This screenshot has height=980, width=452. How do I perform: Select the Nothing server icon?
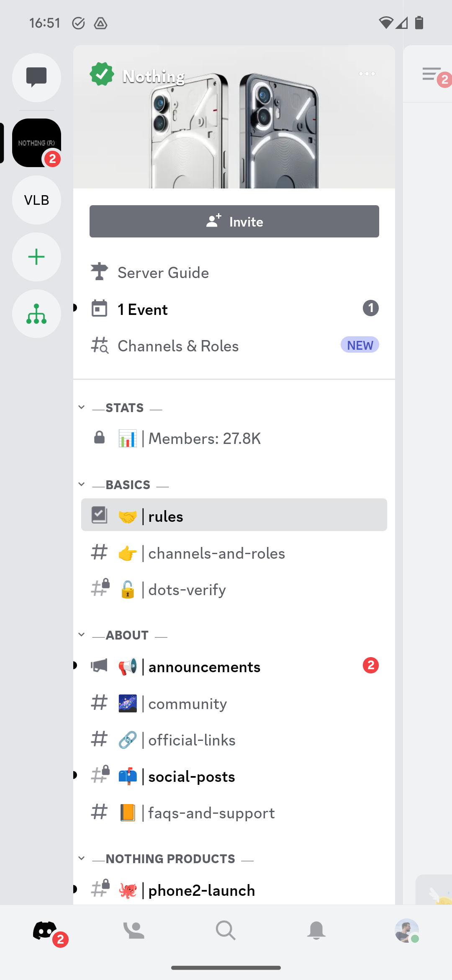tap(36, 142)
